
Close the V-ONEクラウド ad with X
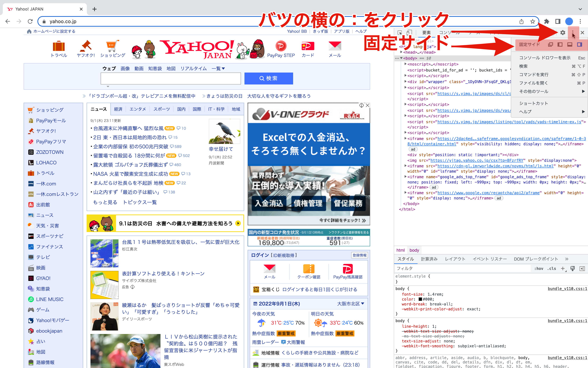(x=367, y=105)
